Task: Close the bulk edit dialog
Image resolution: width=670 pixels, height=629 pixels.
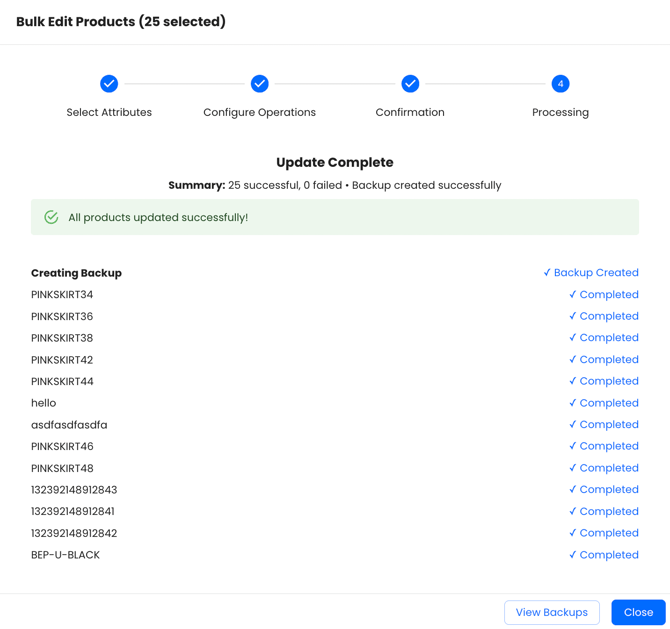Action: [638, 612]
